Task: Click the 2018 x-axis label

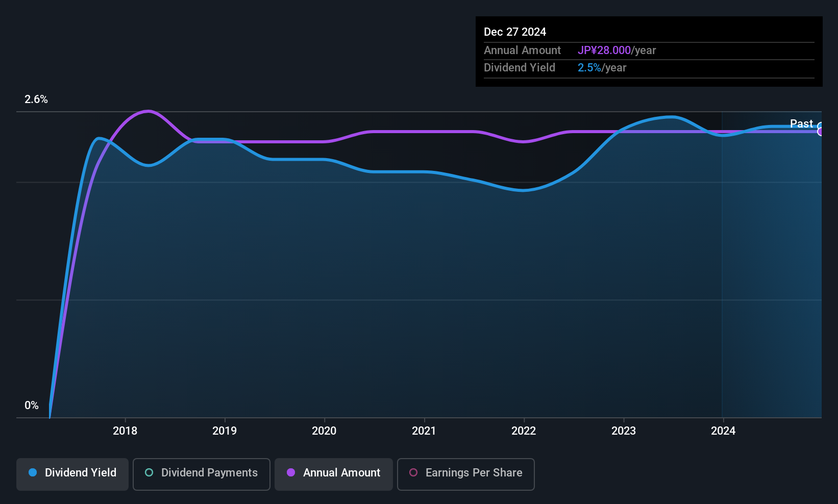Action: pos(125,431)
